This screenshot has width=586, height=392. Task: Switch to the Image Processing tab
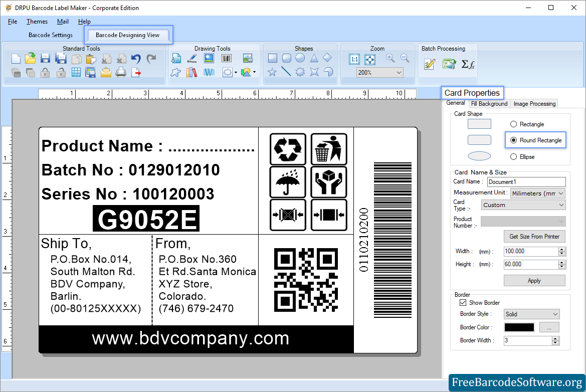(534, 103)
